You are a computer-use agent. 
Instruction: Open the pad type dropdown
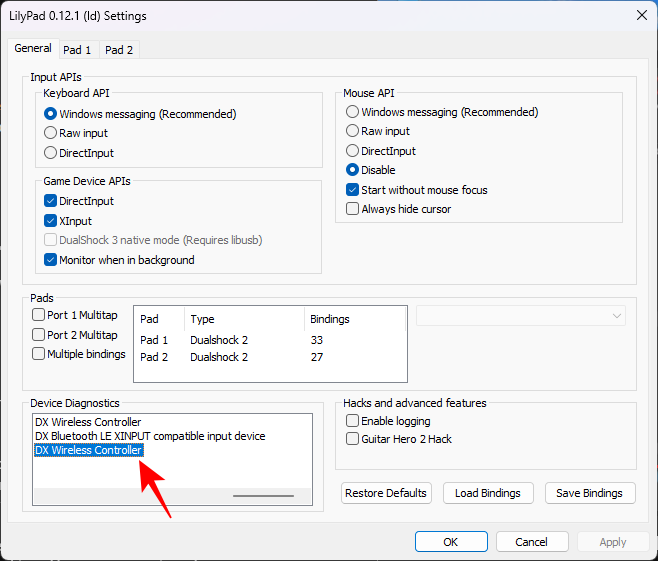click(521, 316)
